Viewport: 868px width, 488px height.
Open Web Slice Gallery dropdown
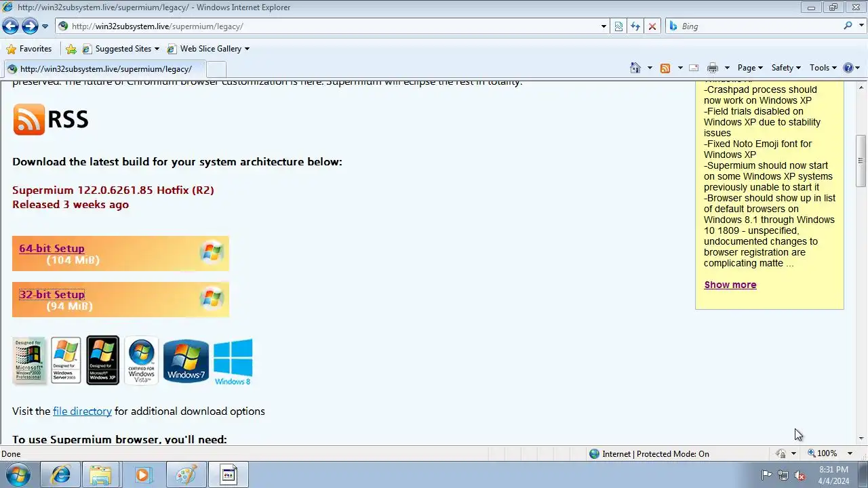click(208, 49)
